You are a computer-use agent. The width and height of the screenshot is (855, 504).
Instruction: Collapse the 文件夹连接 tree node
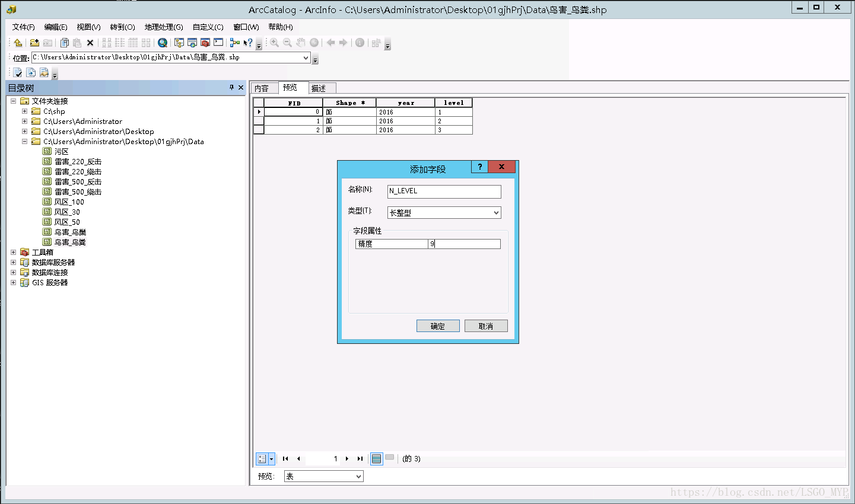point(13,101)
